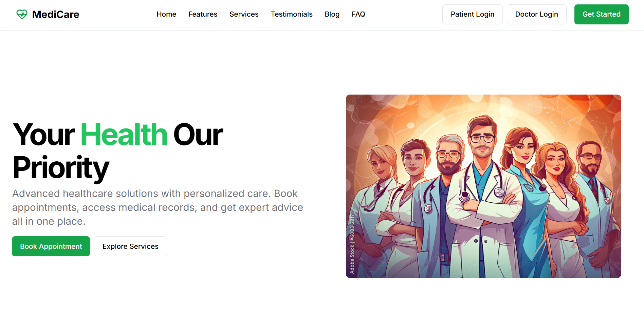The width and height of the screenshot is (644, 321).
Task: Open the Features nav item
Action: [203, 14]
